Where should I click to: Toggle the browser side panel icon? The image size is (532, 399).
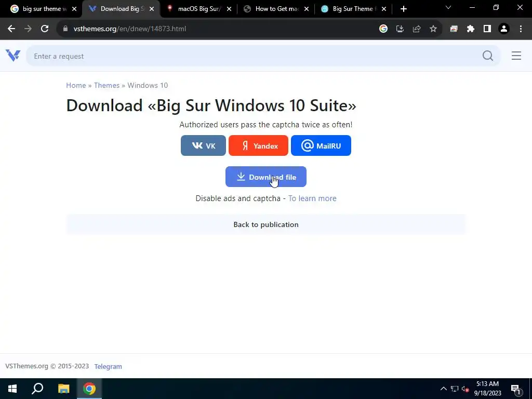(487, 29)
